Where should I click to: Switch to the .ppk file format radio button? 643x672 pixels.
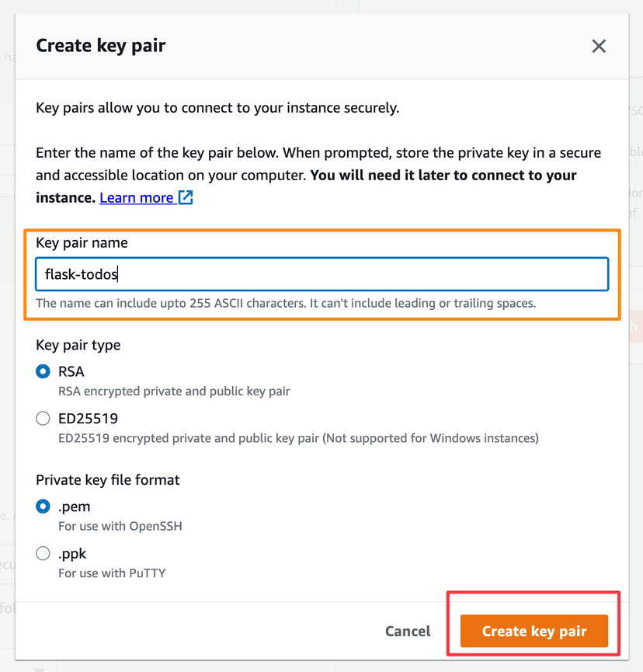point(43,554)
